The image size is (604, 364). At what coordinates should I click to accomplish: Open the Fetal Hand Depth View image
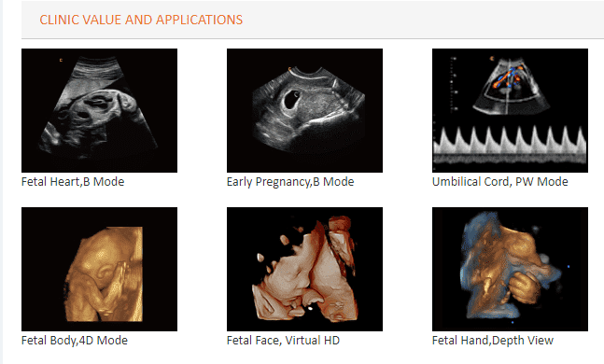click(x=510, y=269)
